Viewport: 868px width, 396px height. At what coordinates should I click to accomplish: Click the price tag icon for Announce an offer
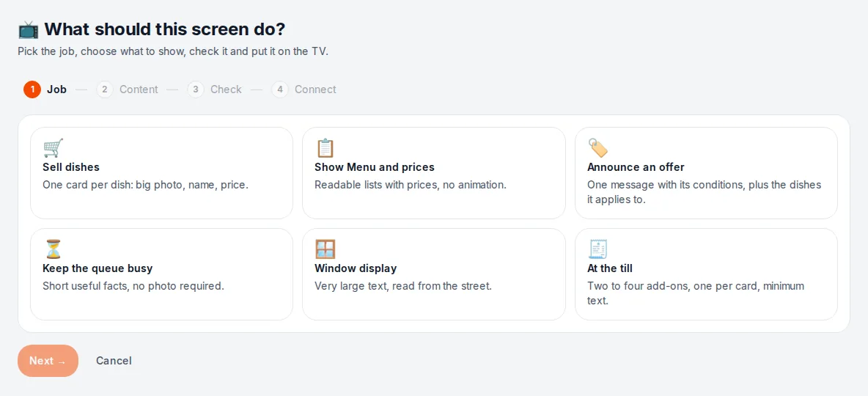(x=598, y=148)
